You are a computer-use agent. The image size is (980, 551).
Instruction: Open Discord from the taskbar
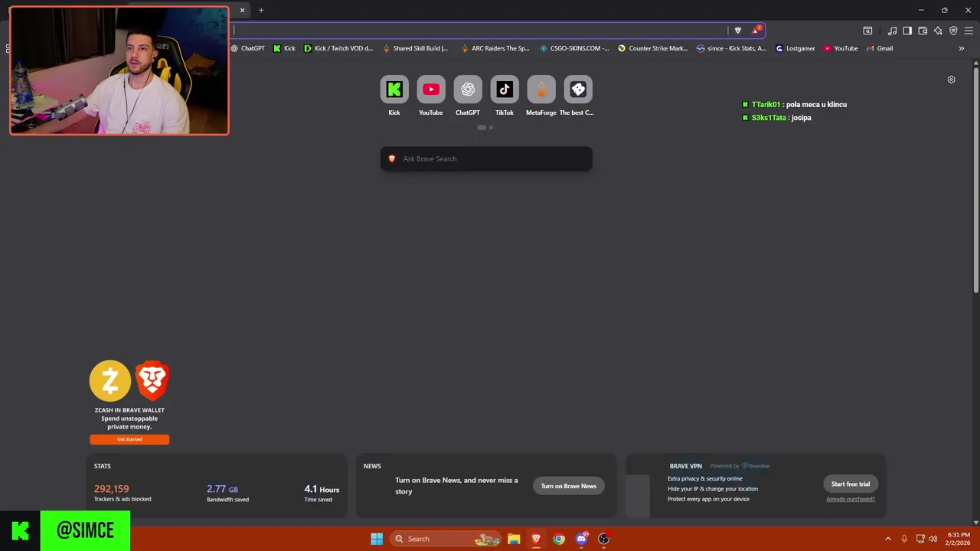coord(582,539)
